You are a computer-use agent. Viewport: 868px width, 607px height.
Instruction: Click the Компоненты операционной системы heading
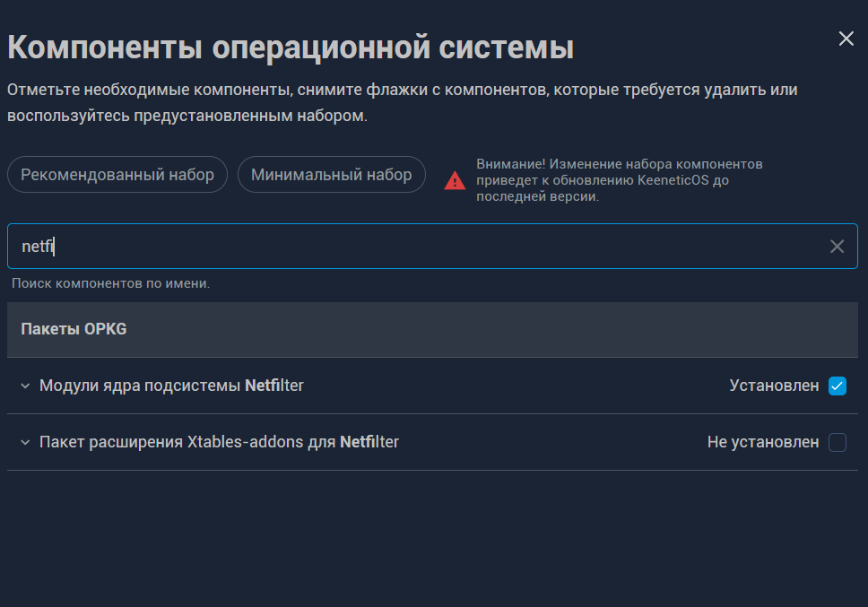[x=290, y=48]
